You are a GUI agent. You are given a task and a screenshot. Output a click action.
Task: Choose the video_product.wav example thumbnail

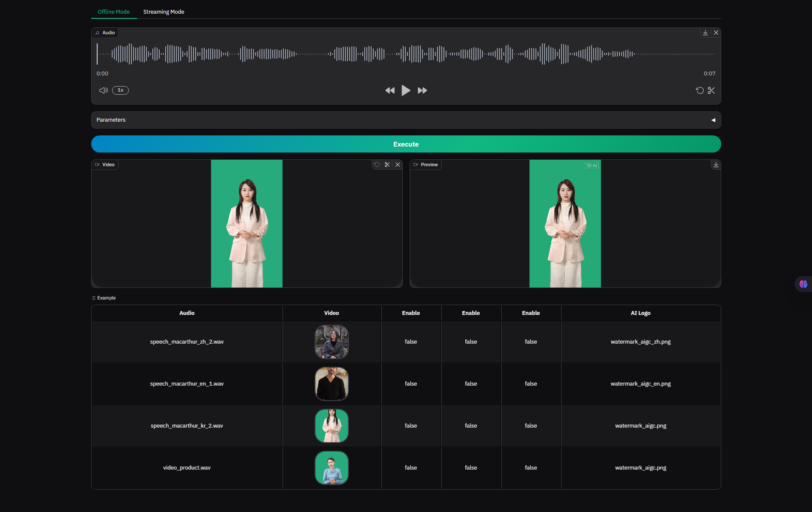[332, 468]
